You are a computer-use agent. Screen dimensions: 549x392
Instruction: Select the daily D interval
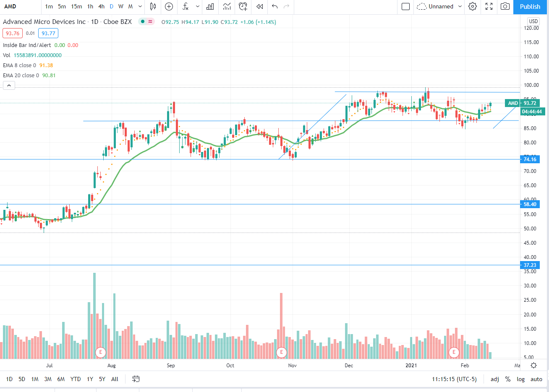tap(111, 6)
